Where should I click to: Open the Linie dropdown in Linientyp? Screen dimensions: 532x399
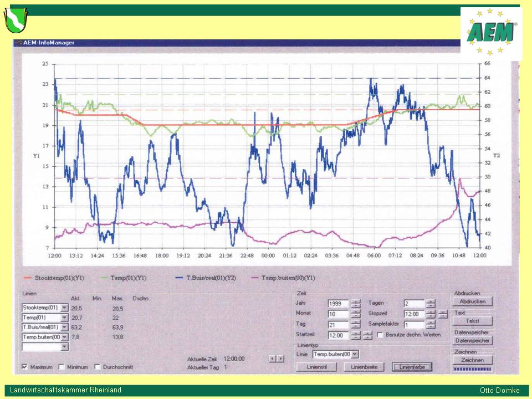355,354
